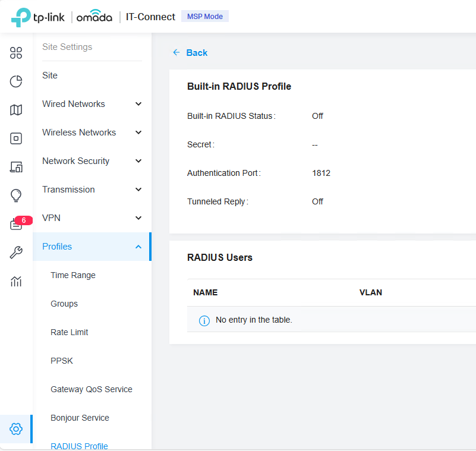Open the Map icon in sidebar
Screen dimensions: 476x451
[x=16, y=110]
